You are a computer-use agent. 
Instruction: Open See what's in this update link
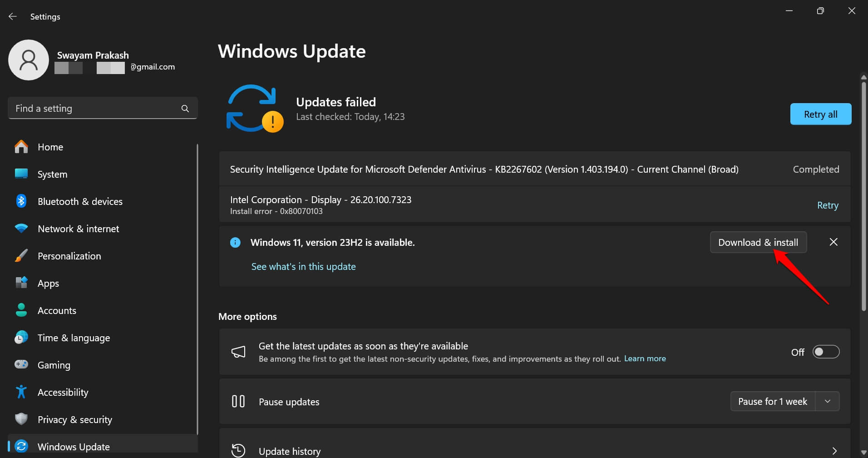pyautogui.click(x=303, y=267)
